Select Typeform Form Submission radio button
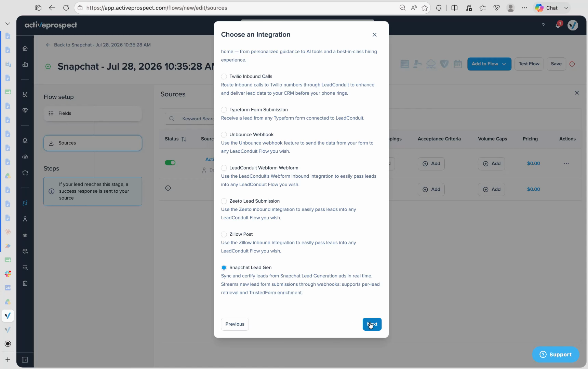This screenshot has width=588, height=369. coord(224,110)
